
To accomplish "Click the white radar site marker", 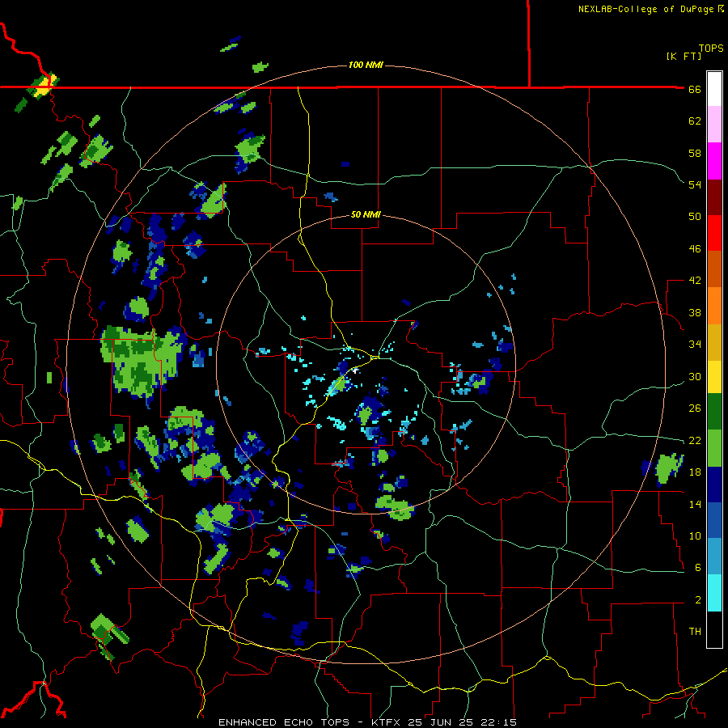I will (x=355, y=370).
